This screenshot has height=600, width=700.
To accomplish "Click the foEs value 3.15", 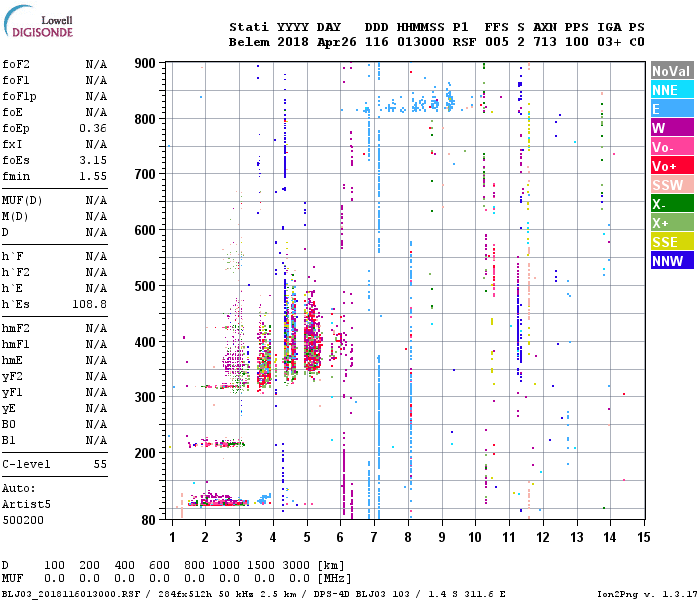I will 93,160.
